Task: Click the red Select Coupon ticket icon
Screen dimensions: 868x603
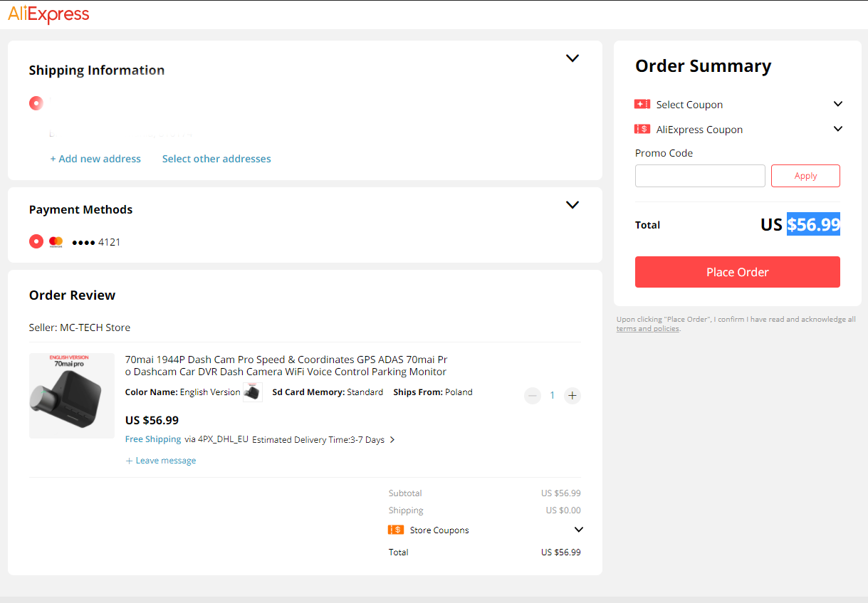Action: point(642,105)
